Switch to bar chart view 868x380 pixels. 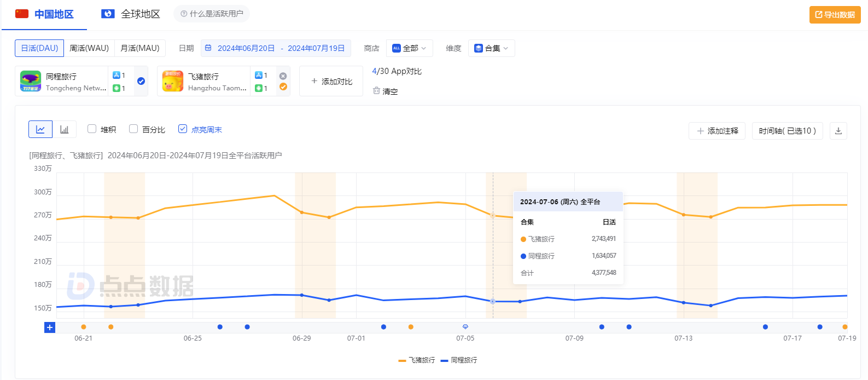coord(65,130)
